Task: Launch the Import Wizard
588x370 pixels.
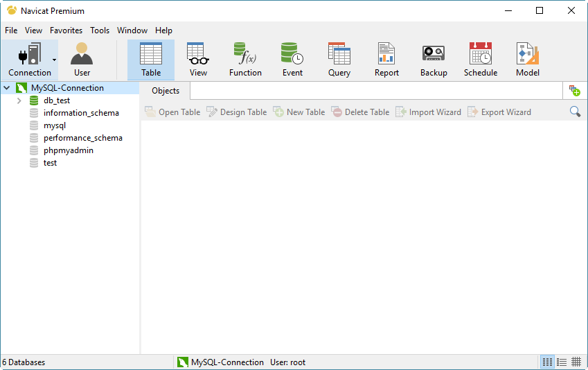Action: (428, 112)
